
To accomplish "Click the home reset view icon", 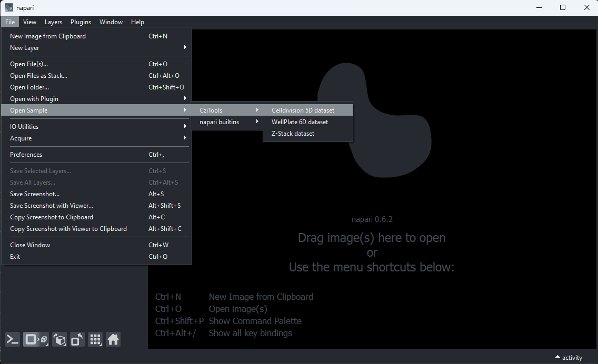I will click(113, 339).
